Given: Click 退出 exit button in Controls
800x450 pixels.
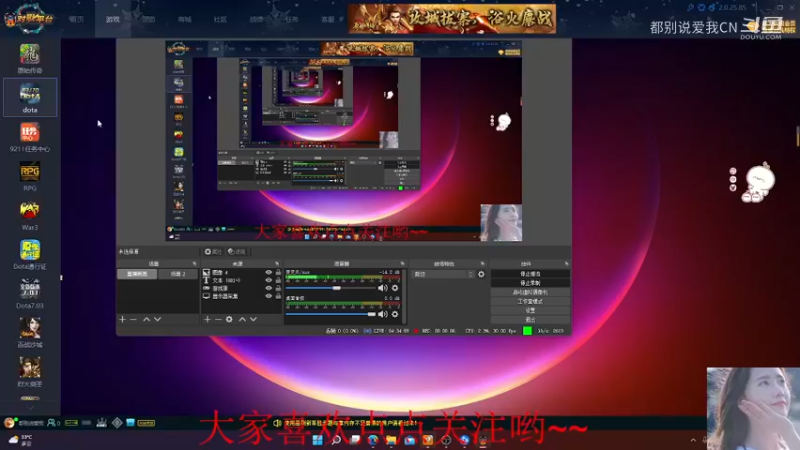Looking at the screenshot, I should tap(530, 319).
